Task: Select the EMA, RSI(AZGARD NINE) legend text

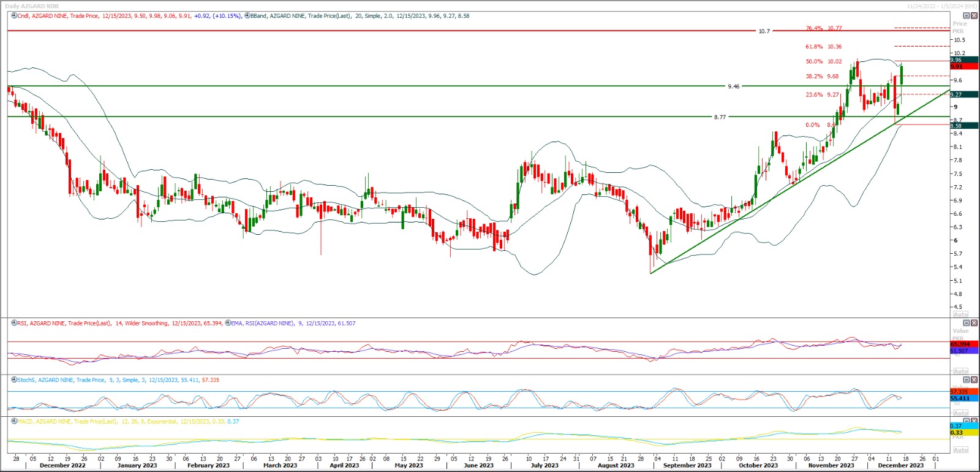Action: pyautogui.click(x=293, y=323)
